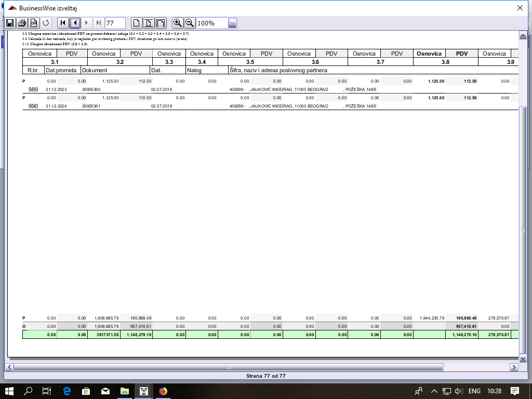
Task: Go to the first page
Action: point(63,23)
